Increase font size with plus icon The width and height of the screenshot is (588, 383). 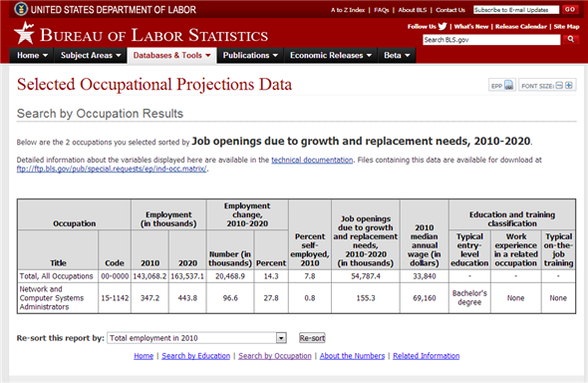[569, 86]
